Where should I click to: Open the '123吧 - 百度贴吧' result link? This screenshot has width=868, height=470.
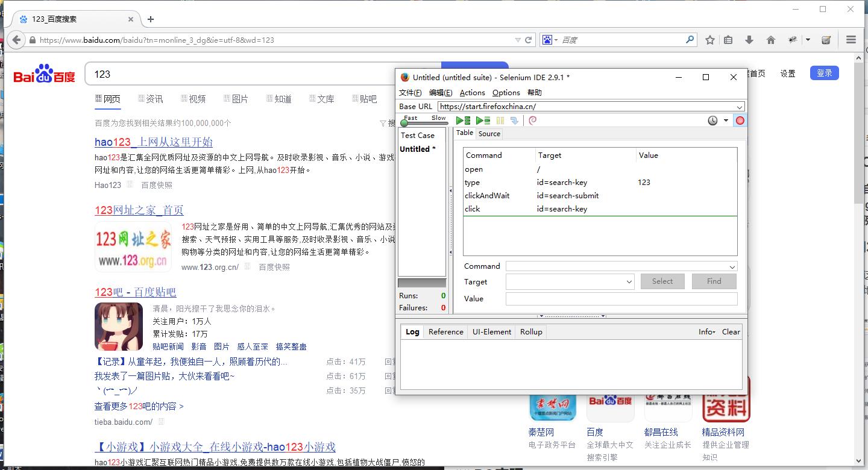pos(136,292)
